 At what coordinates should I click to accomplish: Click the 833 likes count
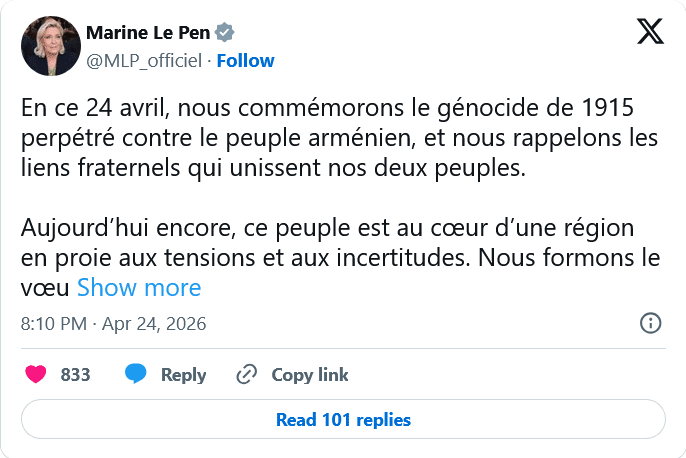76,375
